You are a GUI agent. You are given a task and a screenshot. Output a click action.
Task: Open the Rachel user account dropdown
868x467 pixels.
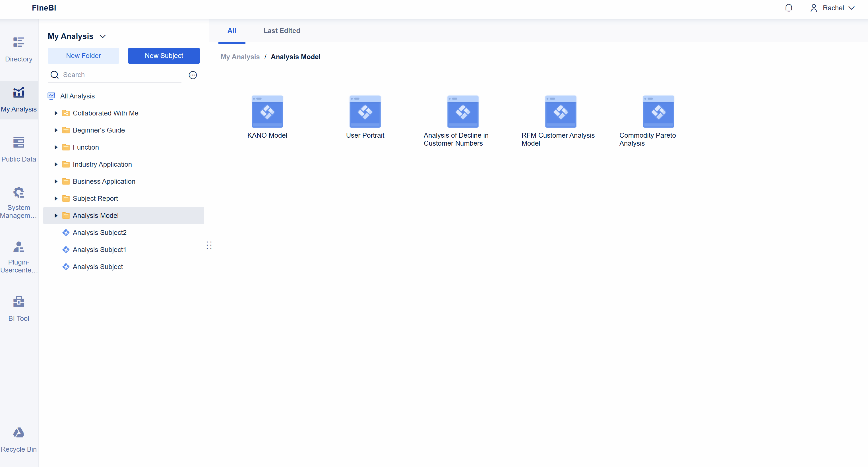pyautogui.click(x=832, y=8)
